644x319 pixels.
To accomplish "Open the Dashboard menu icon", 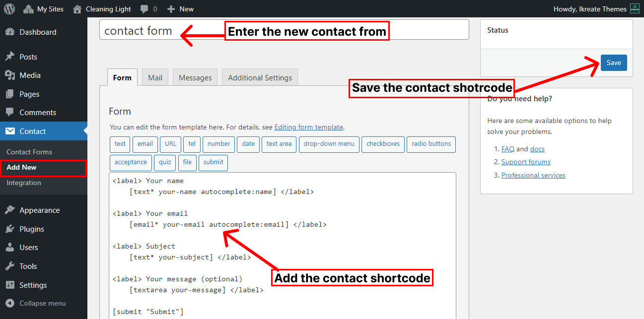I will coord(10,32).
